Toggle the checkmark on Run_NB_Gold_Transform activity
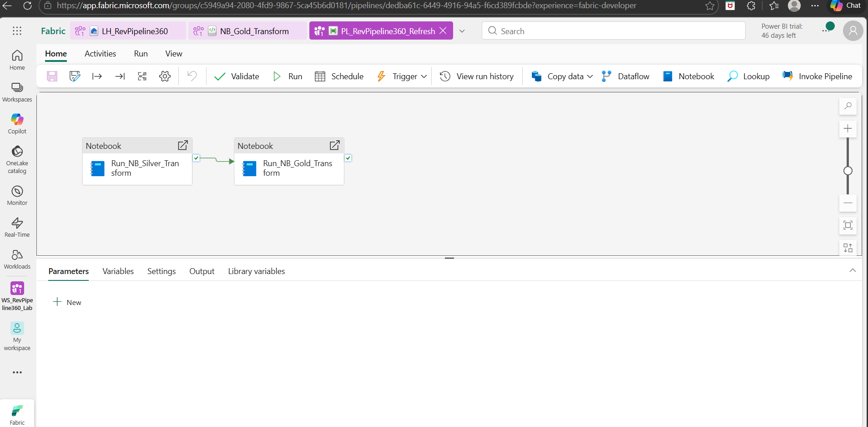868x427 pixels. click(x=348, y=158)
